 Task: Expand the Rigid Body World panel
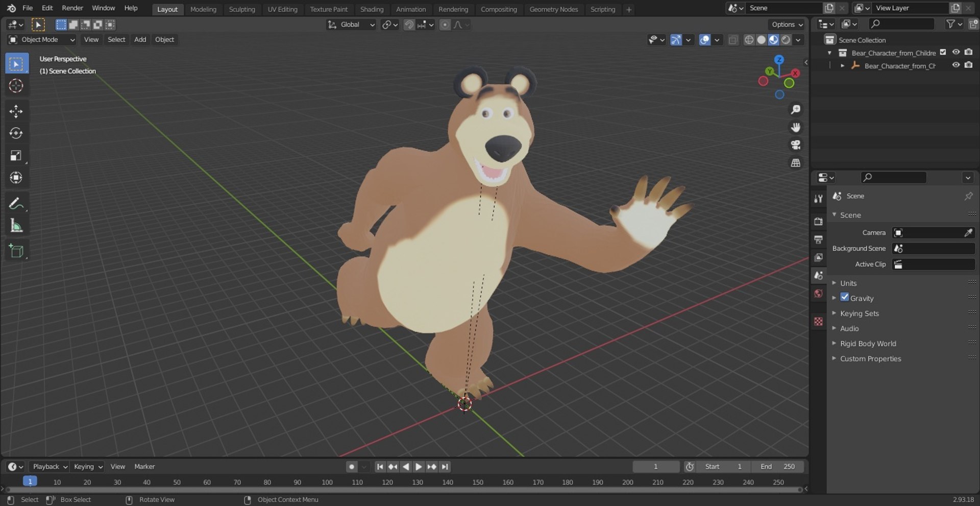(x=868, y=344)
